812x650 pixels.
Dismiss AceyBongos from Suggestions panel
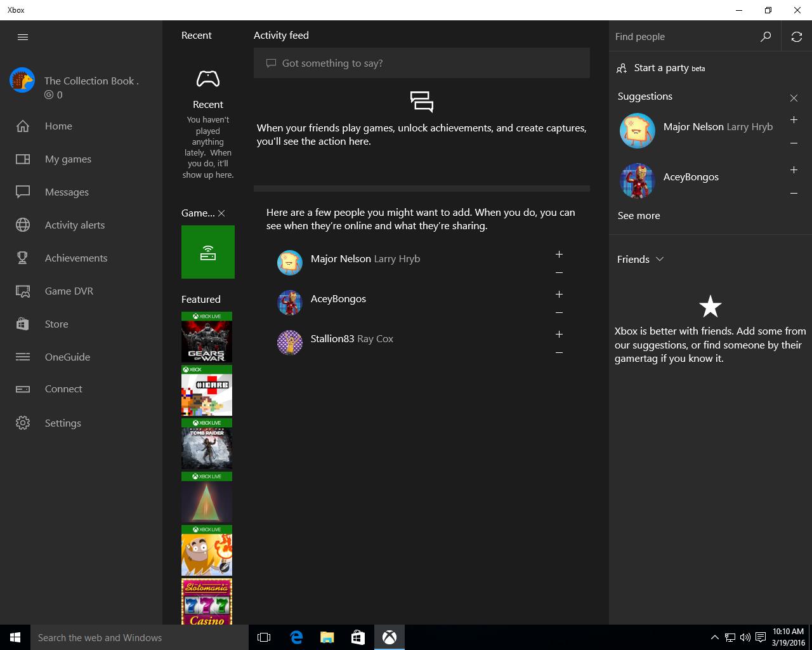pos(794,194)
